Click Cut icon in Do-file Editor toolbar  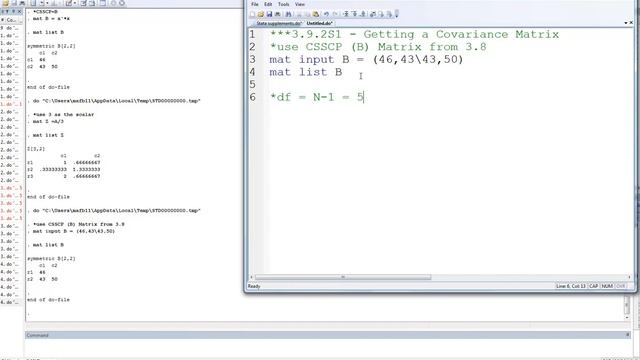(299, 14)
